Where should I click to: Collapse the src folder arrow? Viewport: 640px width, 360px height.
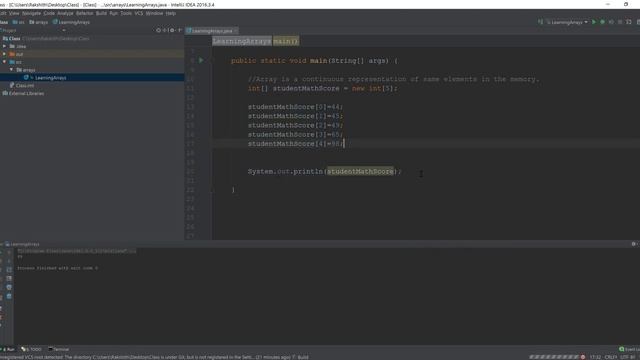coord(4,62)
